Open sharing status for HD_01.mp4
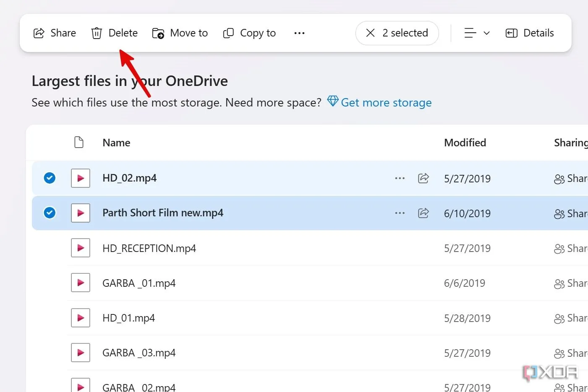 coord(571,318)
